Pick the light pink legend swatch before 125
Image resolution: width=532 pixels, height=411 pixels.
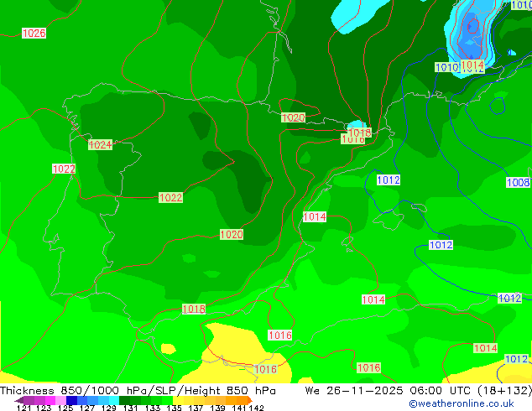60,400
